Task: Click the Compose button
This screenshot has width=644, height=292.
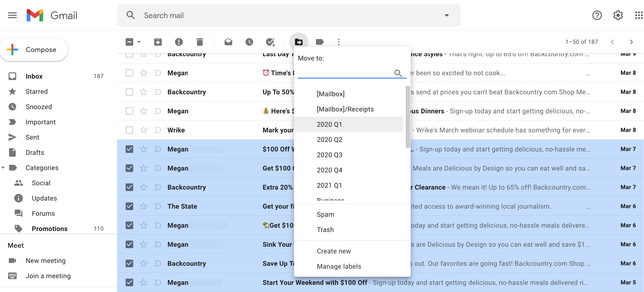Action: pyautogui.click(x=34, y=50)
